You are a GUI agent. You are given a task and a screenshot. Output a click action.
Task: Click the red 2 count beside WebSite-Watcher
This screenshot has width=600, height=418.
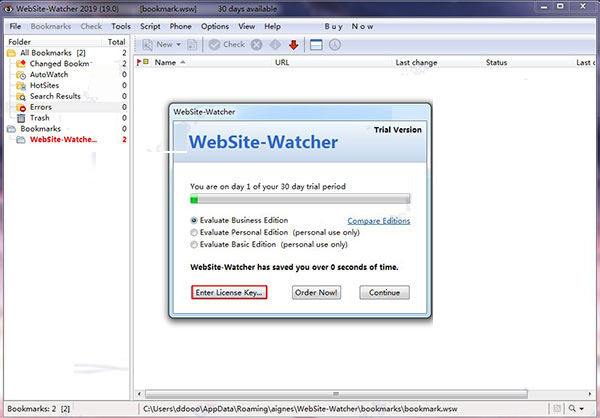(x=124, y=139)
